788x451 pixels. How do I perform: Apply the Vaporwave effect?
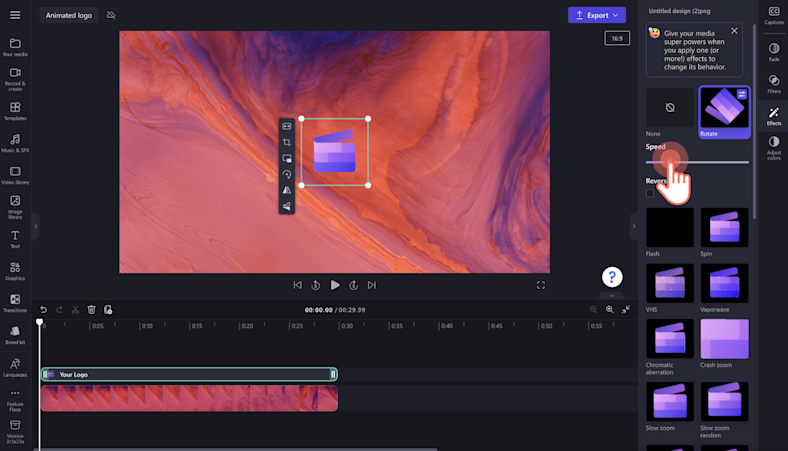click(724, 283)
